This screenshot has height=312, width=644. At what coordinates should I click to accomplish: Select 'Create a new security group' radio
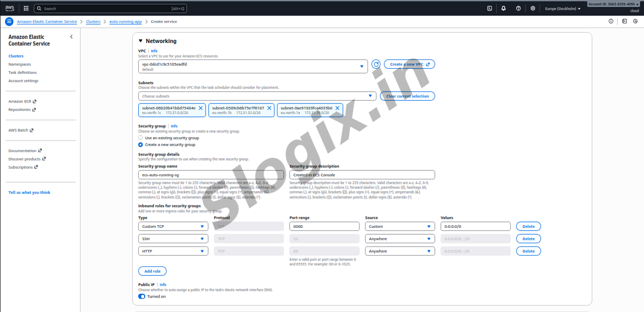point(141,145)
